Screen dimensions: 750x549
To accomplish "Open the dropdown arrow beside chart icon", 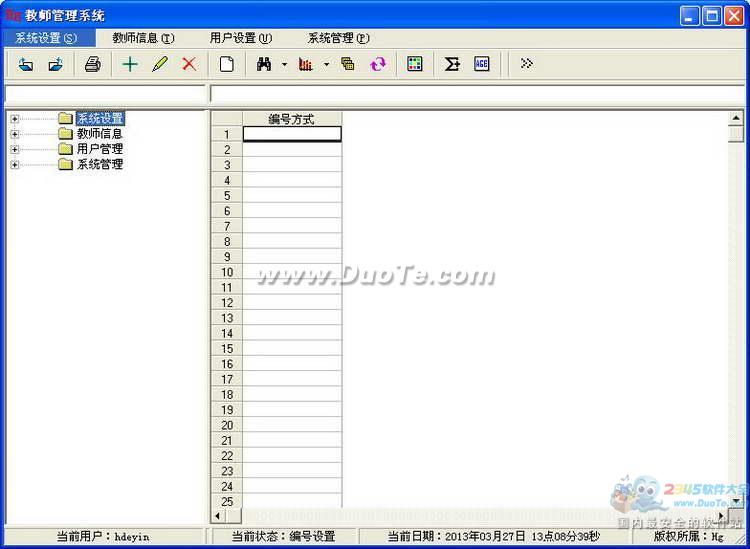I will point(326,65).
